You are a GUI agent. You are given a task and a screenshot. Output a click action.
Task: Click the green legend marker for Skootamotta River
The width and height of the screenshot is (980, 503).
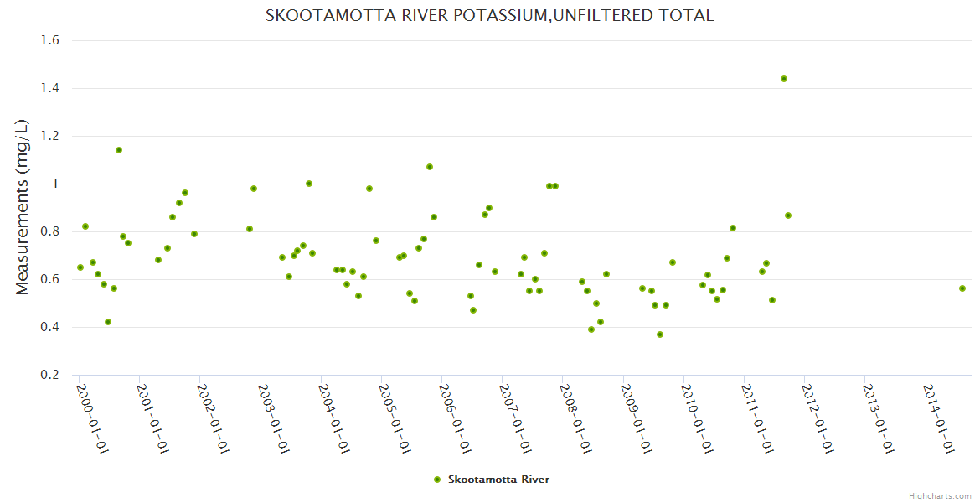[436, 480]
